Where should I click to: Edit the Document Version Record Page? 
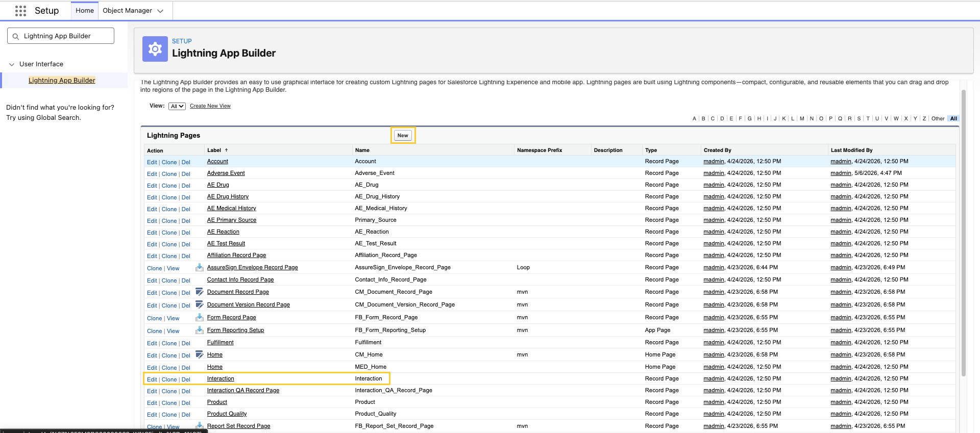(x=152, y=305)
